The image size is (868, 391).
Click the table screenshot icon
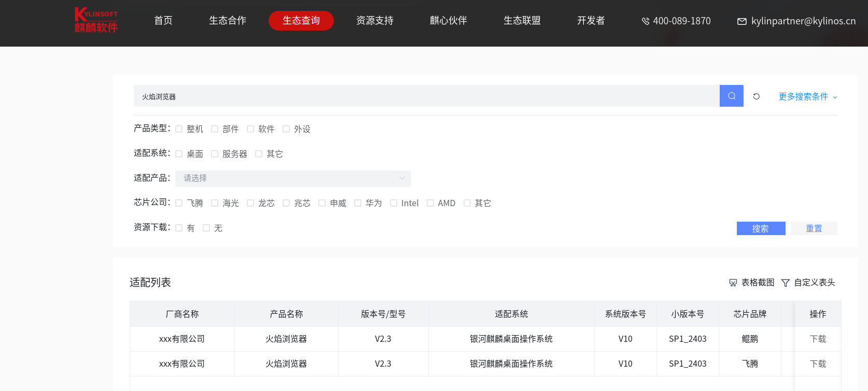point(733,283)
